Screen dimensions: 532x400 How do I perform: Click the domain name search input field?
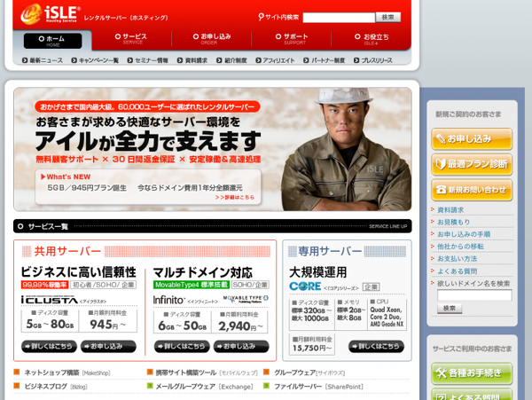pyautogui.click(x=474, y=295)
